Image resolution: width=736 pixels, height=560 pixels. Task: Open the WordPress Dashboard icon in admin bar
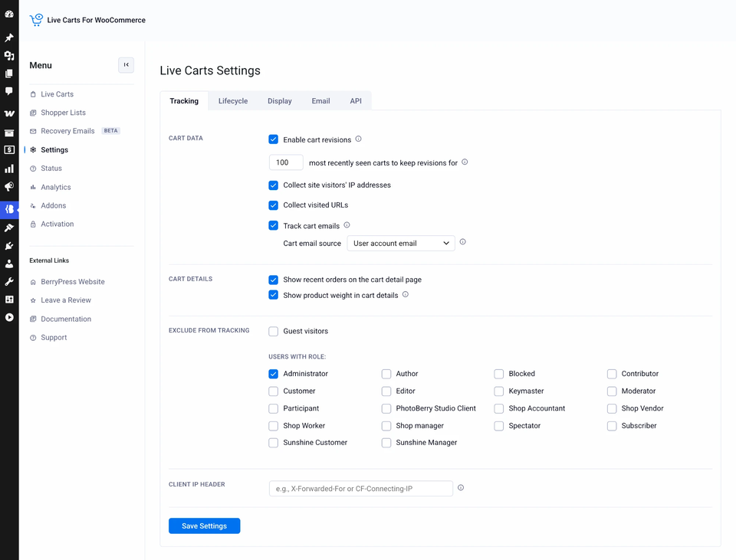point(9,14)
